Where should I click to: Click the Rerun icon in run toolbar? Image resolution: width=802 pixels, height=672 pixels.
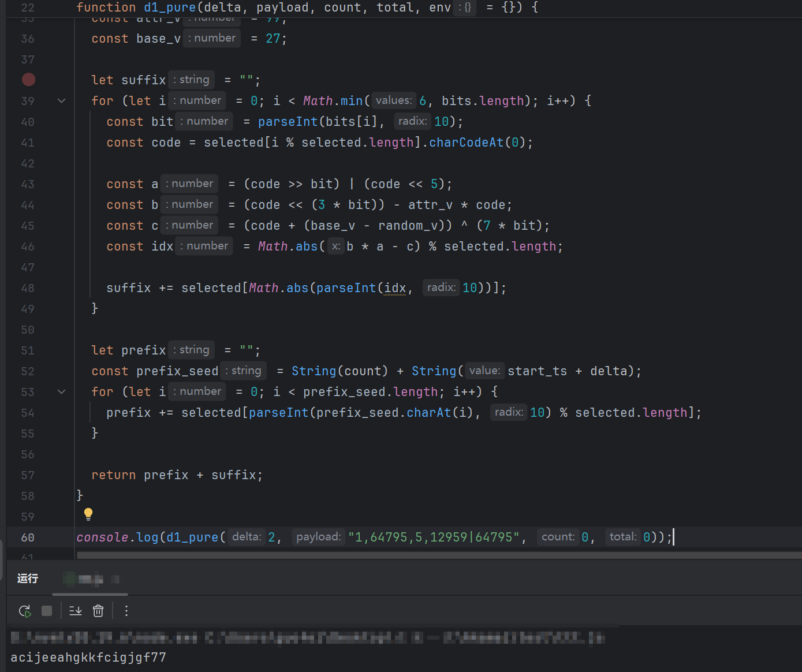(x=25, y=611)
